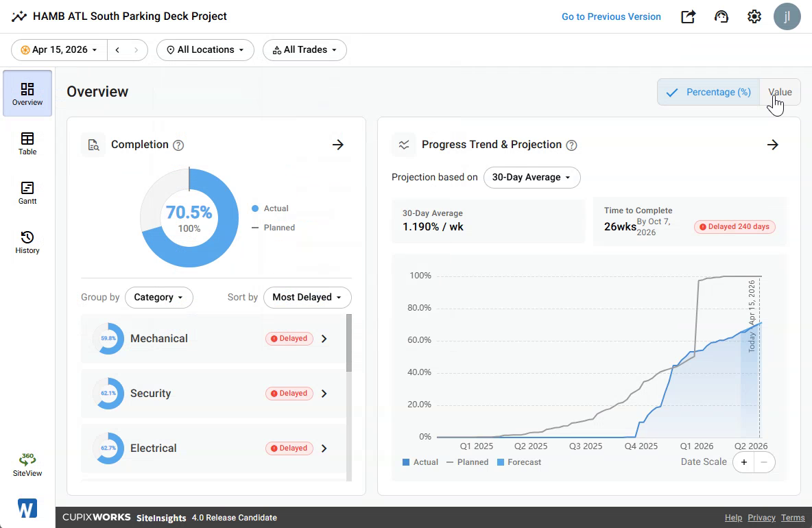812x528 pixels.
Task: Open the Gantt view icon
Action: (27, 188)
